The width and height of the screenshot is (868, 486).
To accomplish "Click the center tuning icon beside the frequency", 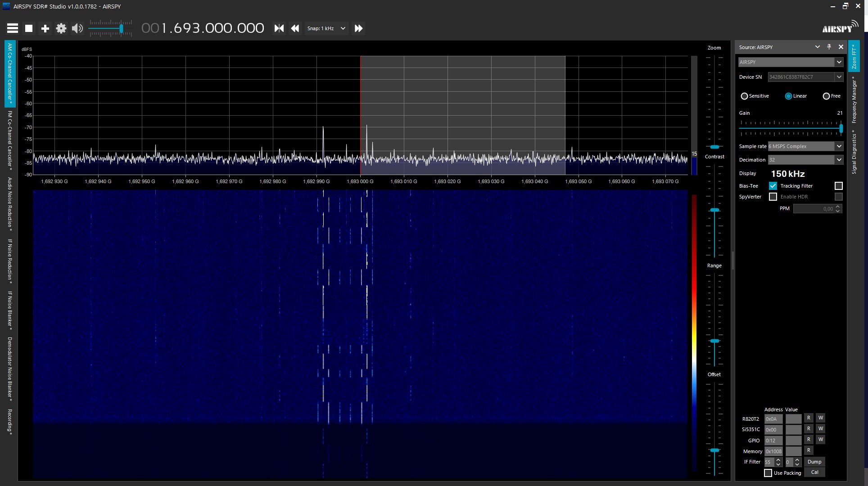I will pos(279,28).
